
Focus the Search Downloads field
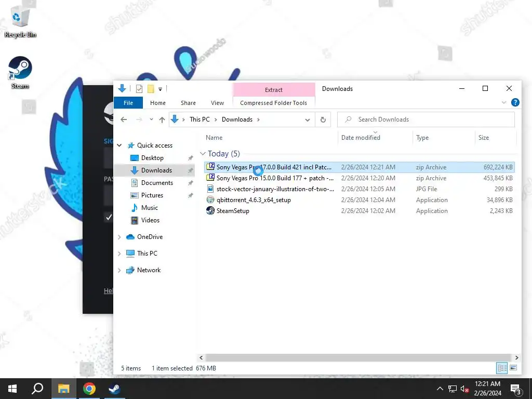pyautogui.click(x=426, y=119)
